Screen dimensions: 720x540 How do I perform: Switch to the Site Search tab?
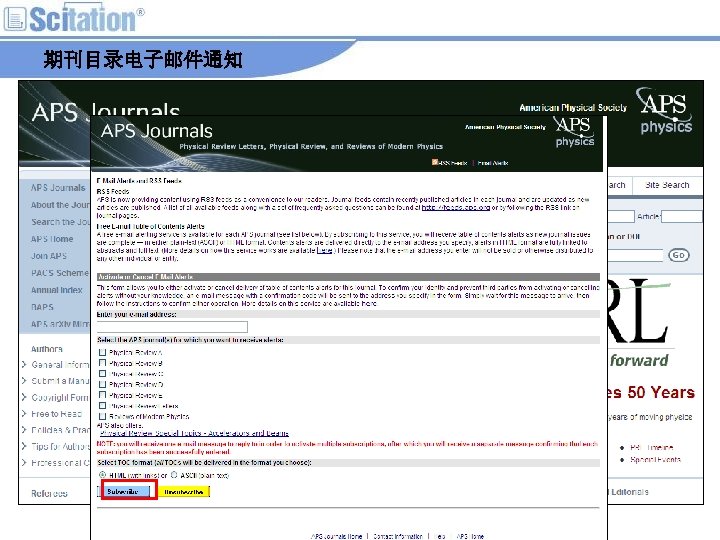pyautogui.click(x=667, y=185)
